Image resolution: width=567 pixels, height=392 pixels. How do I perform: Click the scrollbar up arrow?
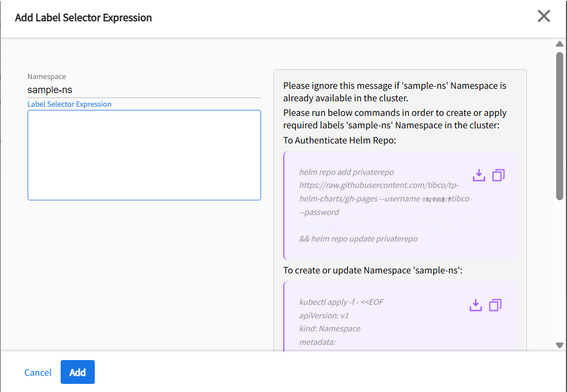coord(559,44)
